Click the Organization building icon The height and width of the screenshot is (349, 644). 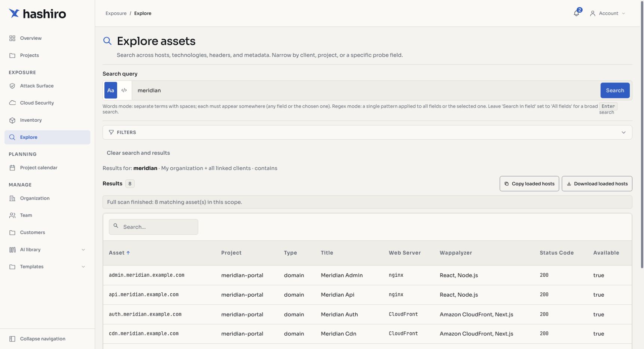12,198
